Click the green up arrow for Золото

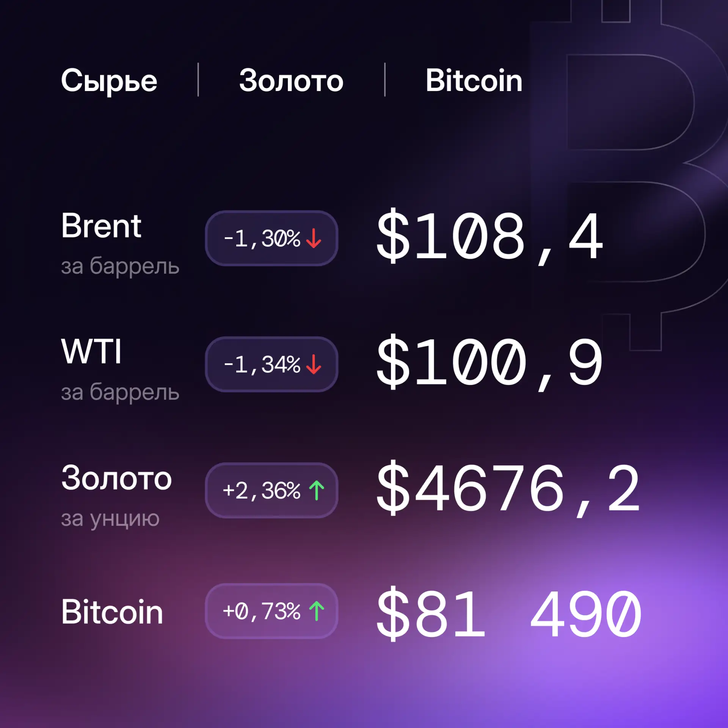click(317, 490)
